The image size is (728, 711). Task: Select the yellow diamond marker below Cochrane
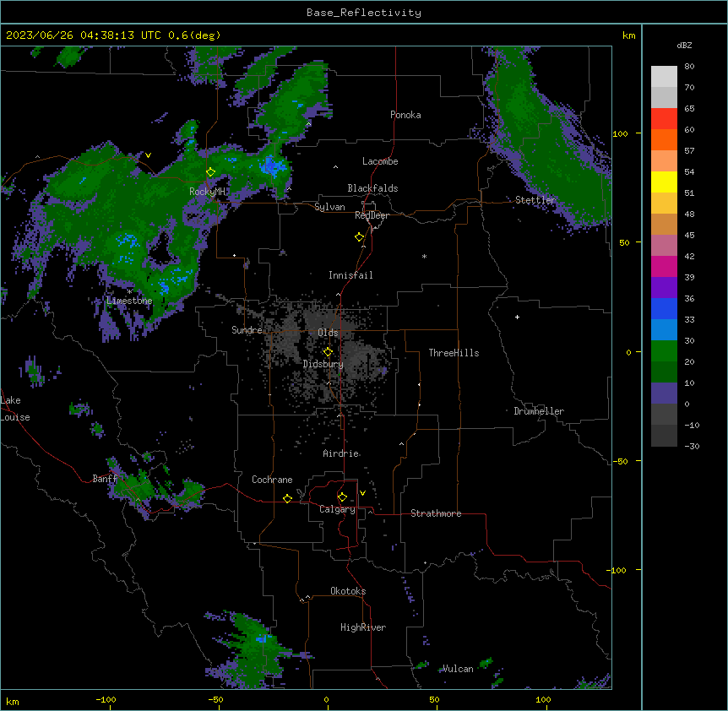(x=287, y=498)
